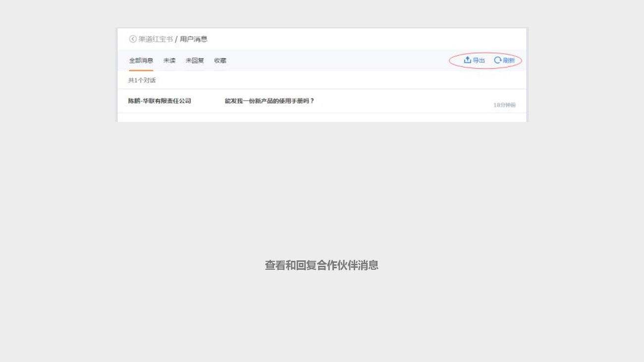Click blank row space between sender and message
644x362 pixels.
tap(208, 101)
